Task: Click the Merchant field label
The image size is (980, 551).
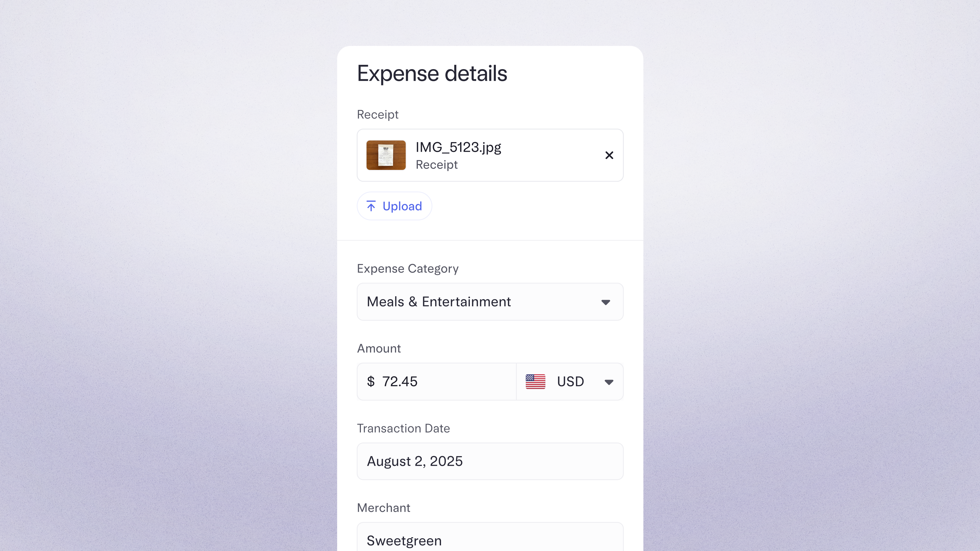Action: [384, 508]
